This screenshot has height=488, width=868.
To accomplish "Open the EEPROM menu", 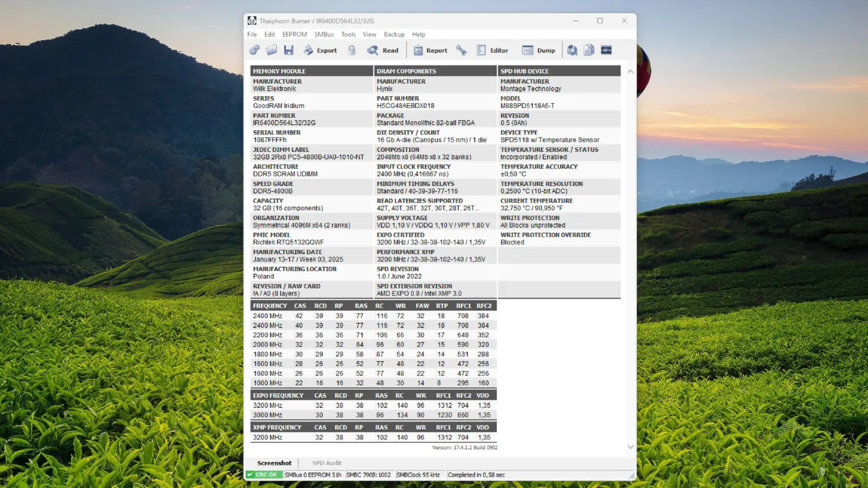I will pyautogui.click(x=294, y=34).
